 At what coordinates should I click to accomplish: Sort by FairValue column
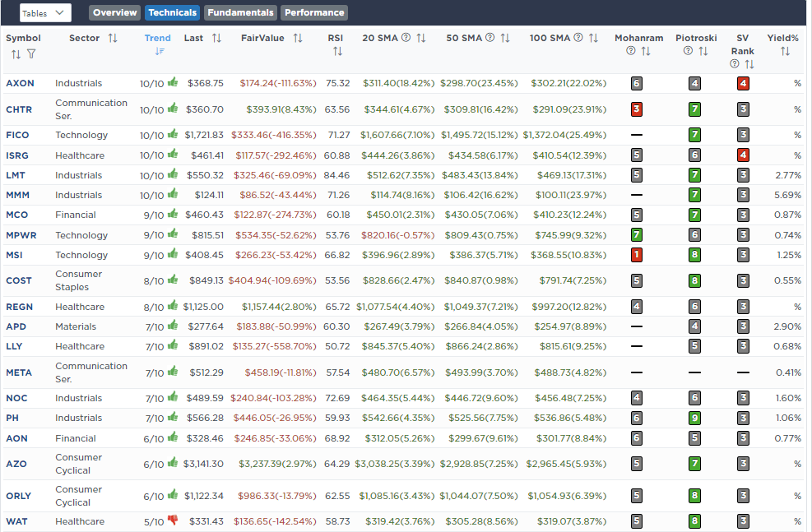click(298, 38)
